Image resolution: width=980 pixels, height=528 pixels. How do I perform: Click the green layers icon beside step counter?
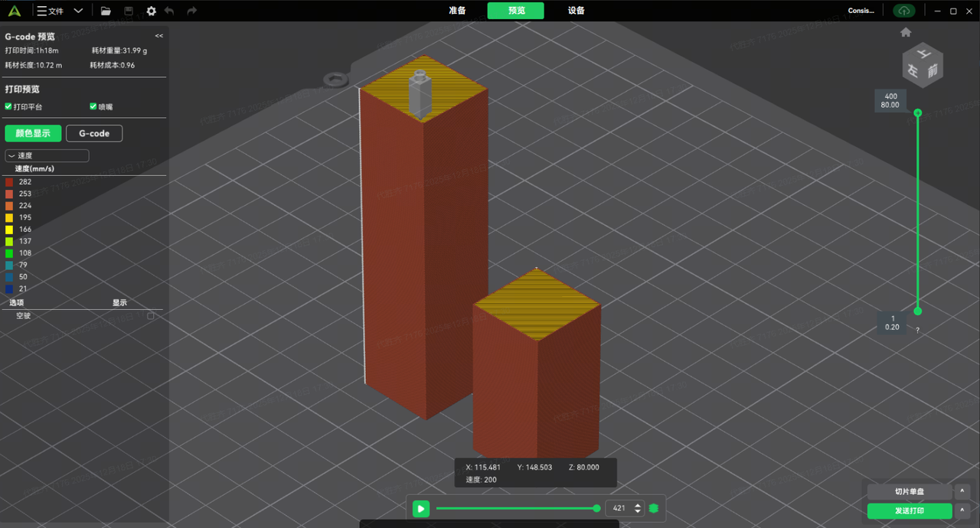(x=654, y=508)
